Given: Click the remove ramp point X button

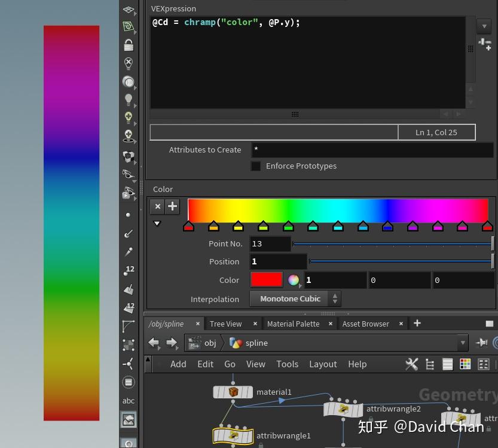Looking at the screenshot, I should (x=157, y=206).
